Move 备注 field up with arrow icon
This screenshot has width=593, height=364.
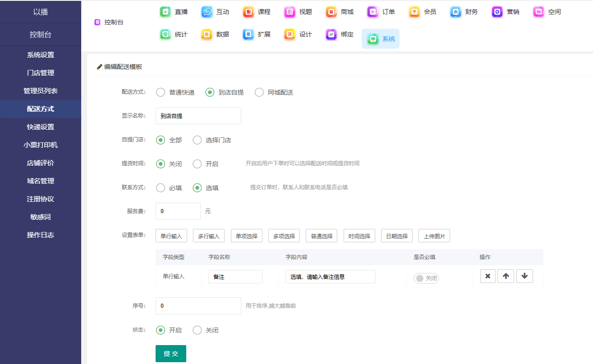click(506, 276)
